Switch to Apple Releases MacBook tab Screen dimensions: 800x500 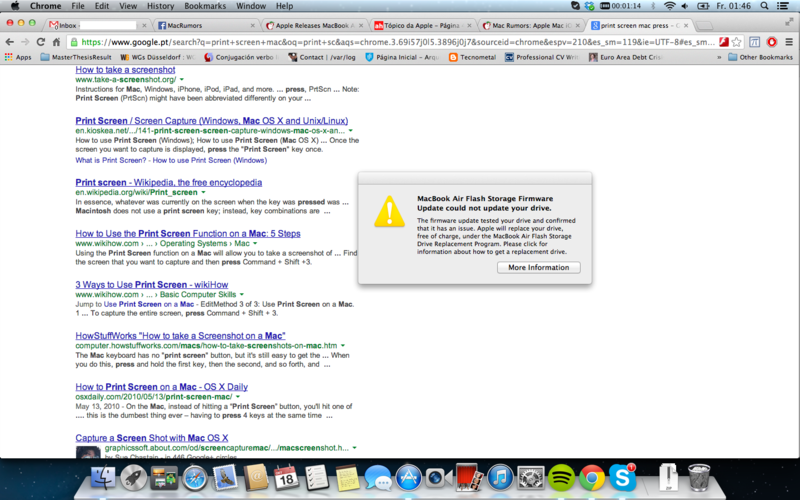pos(315,25)
